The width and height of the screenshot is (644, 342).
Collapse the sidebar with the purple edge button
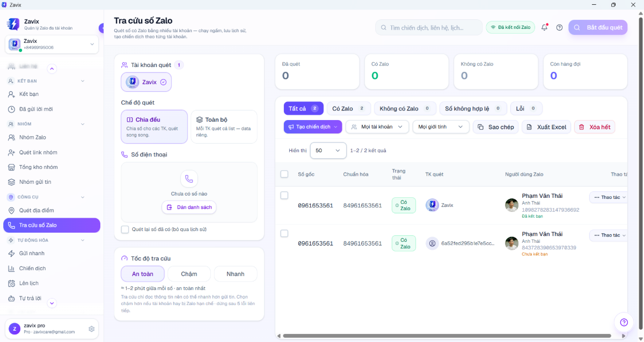[101, 28]
